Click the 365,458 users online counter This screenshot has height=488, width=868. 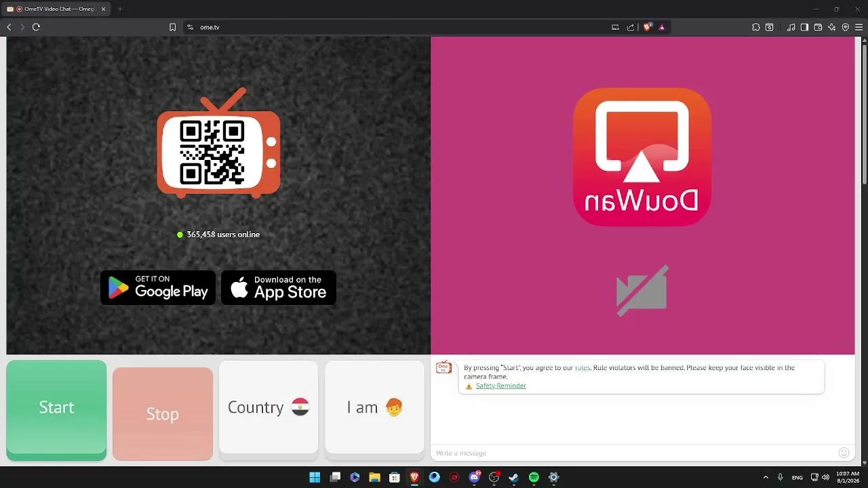point(218,235)
